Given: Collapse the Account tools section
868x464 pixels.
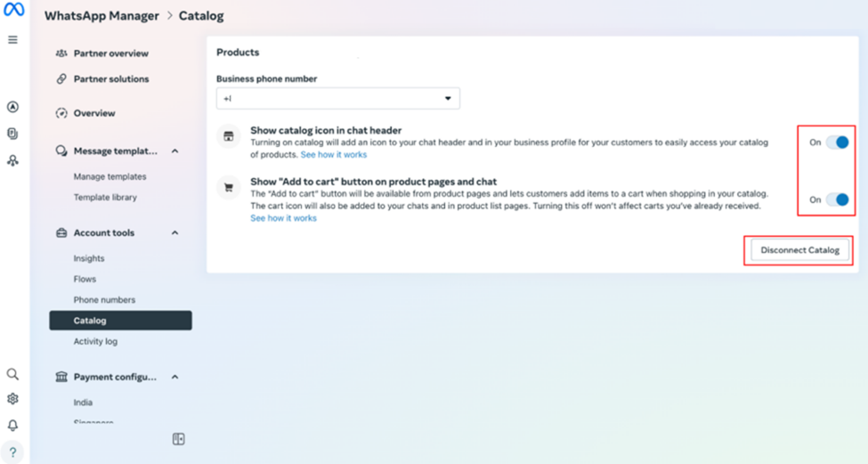Looking at the screenshot, I should 174,233.
